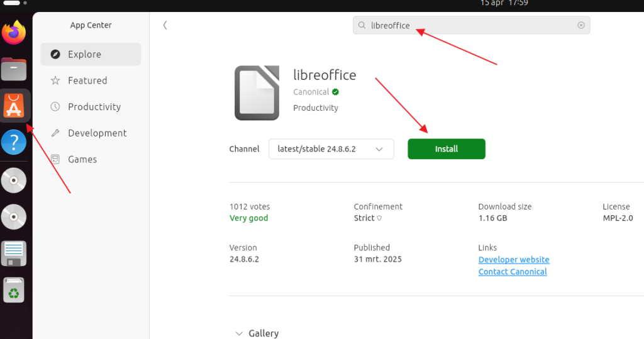This screenshot has height=339, width=644.
Task: Open the floppy disk drive dock icon
Action: (14, 253)
